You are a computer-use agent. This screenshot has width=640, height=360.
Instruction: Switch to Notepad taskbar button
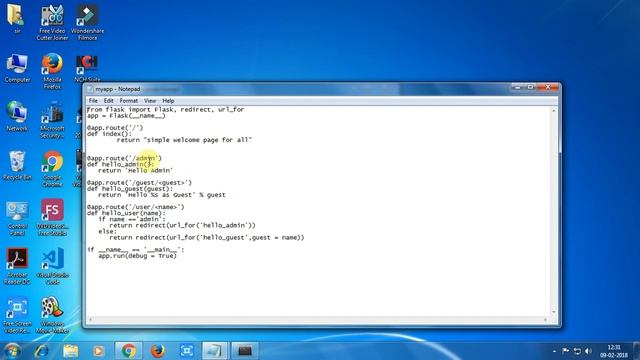click(x=215, y=351)
